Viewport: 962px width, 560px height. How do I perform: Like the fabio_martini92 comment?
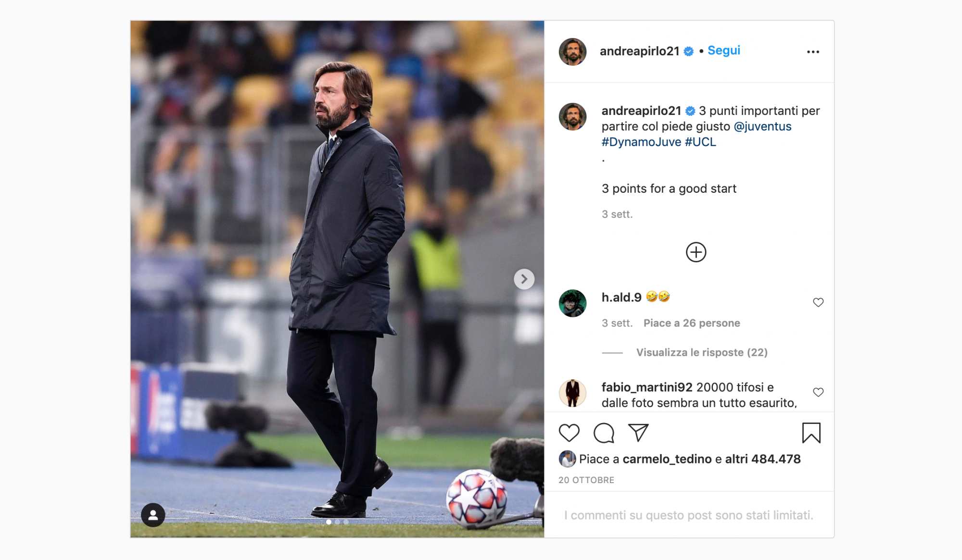818,392
